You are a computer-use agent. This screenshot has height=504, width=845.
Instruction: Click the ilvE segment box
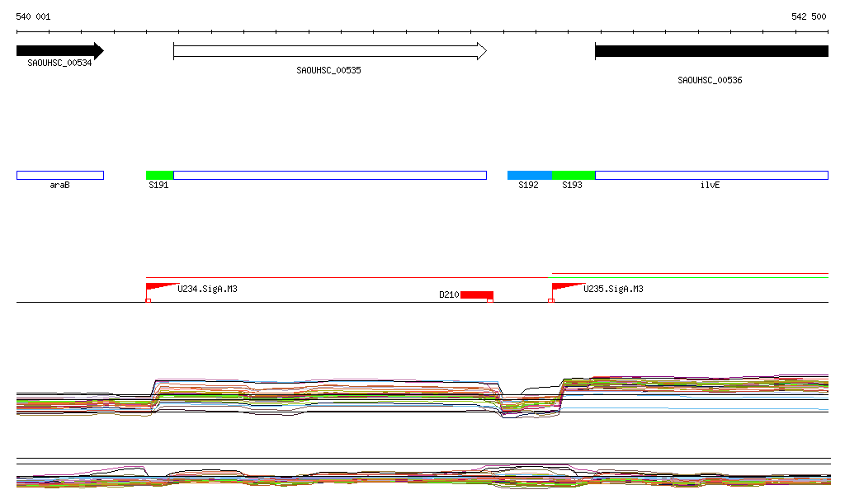tap(711, 175)
